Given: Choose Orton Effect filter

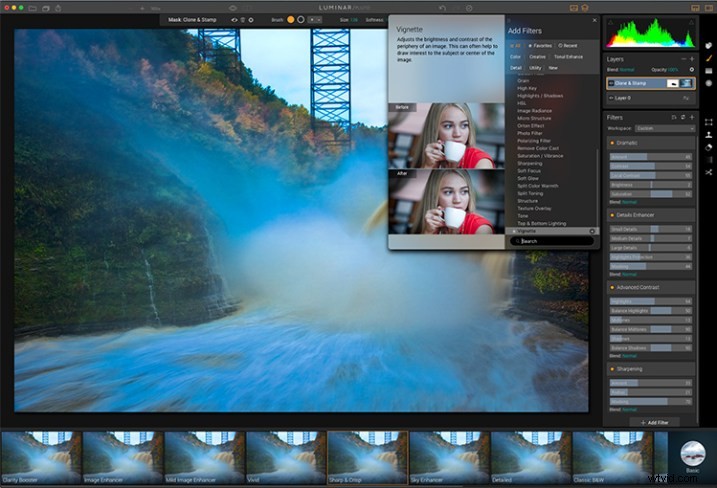Looking at the screenshot, I should 530,126.
